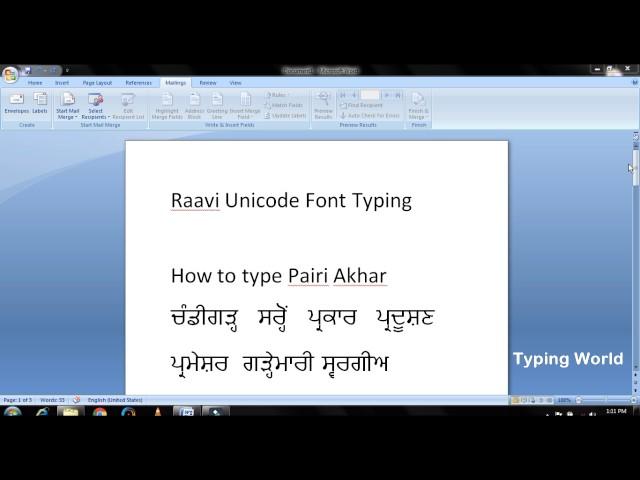
Task: Open Labels tool in Create group
Action: (40, 103)
